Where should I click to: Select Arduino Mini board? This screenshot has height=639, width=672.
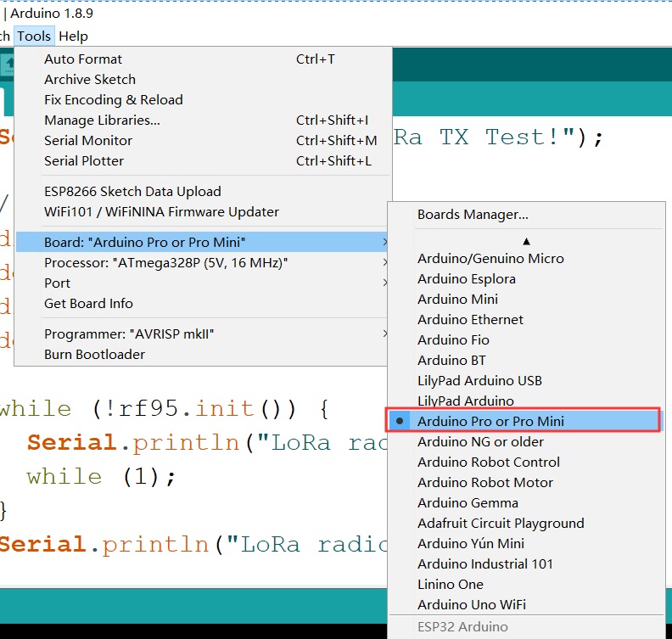[x=526, y=300]
